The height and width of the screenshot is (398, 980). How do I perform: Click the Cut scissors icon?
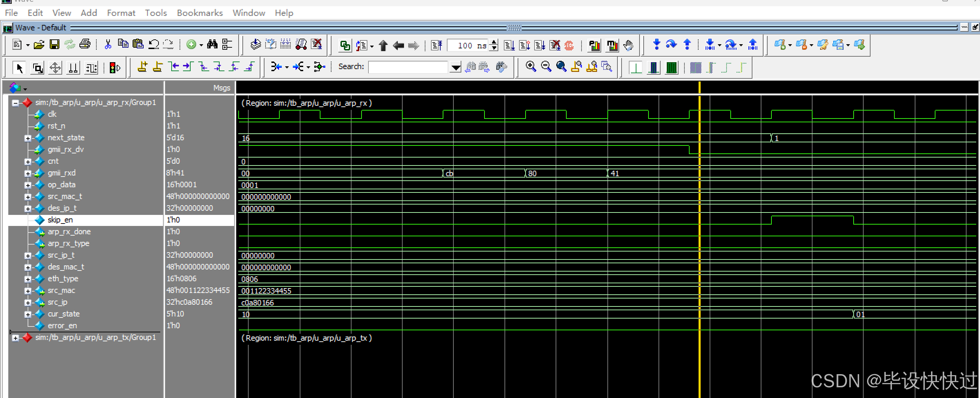(108, 45)
